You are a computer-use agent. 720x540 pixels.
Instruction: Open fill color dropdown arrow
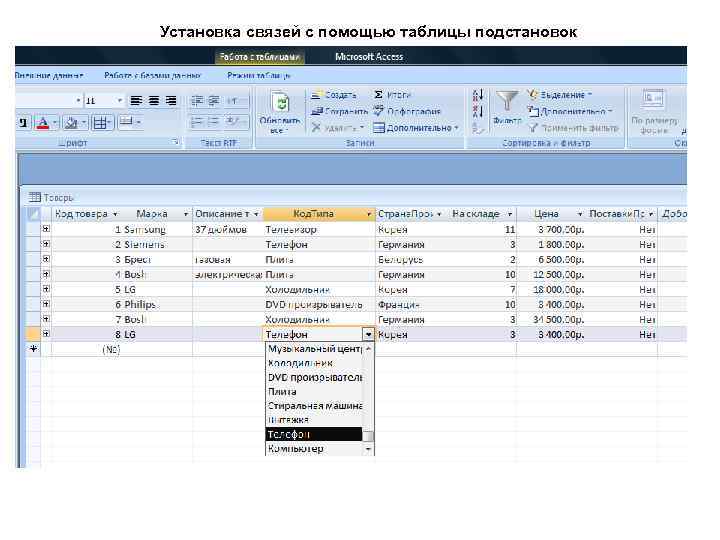pos(84,123)
